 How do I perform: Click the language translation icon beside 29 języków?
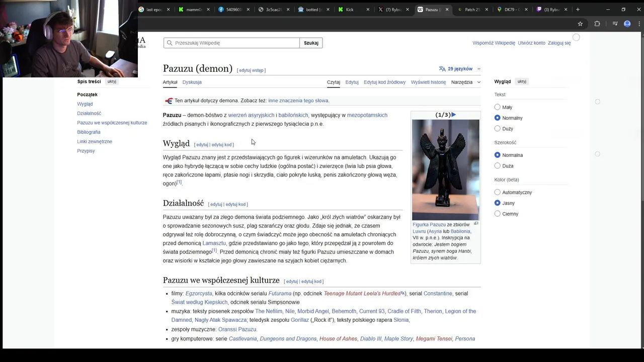click(x=442, y=69)
